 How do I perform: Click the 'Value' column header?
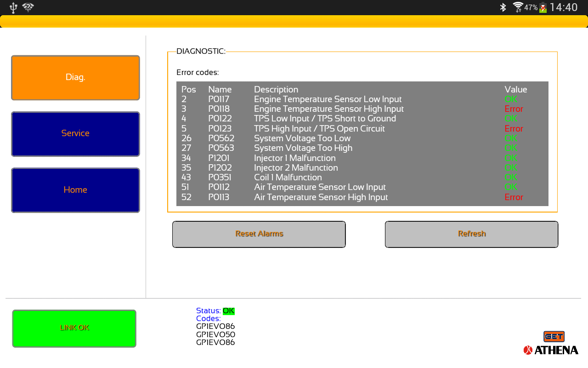(x=516, y=90)
